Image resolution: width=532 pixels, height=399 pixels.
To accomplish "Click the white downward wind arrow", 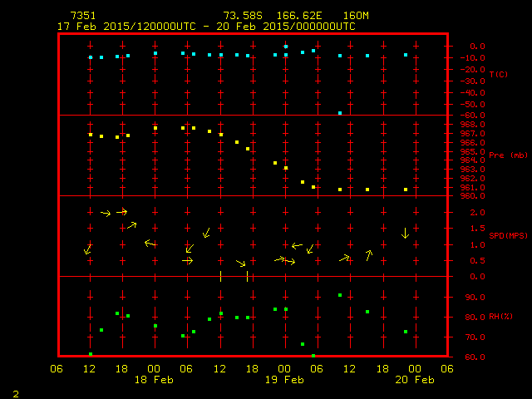I will point(405,234).
